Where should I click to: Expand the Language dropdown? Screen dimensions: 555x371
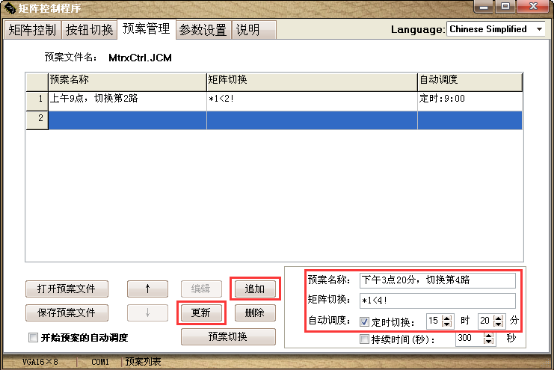point(539,29)
